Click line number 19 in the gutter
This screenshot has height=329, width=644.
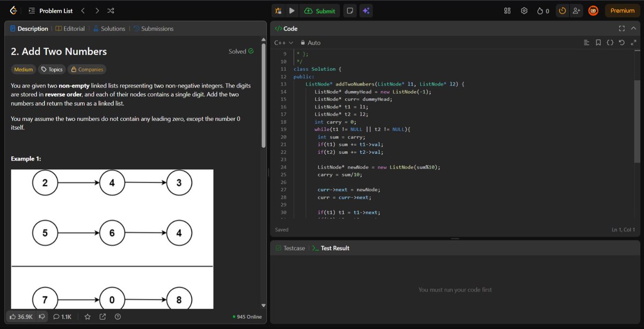click(283, 129)
